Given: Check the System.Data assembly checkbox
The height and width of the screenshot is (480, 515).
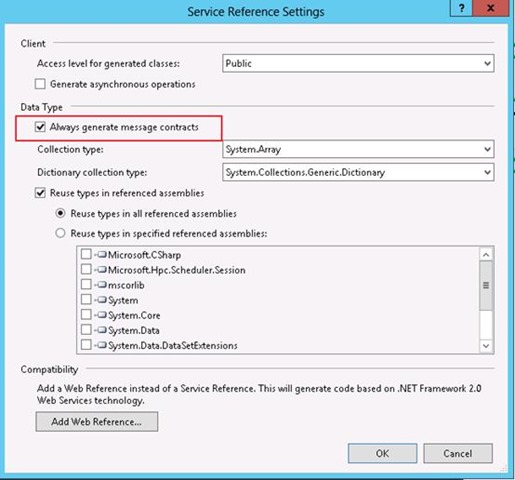Looking at the screenshot, I should (x=86, y=330).
